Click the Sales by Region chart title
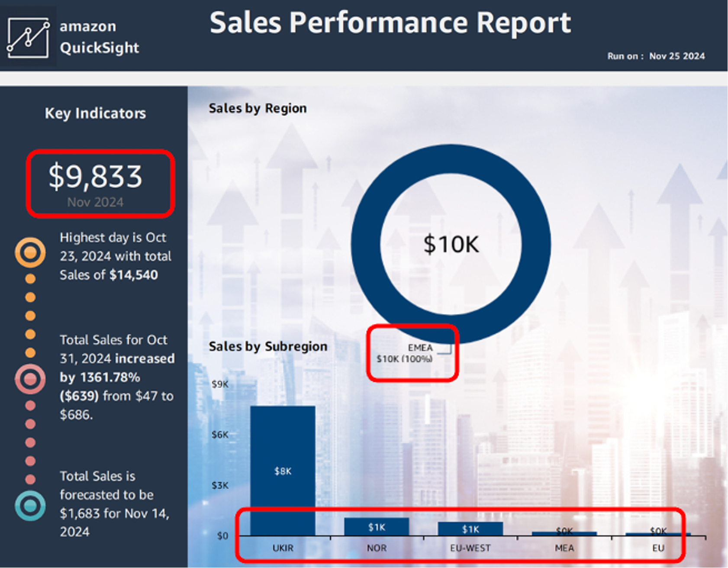 click(258, 108)
